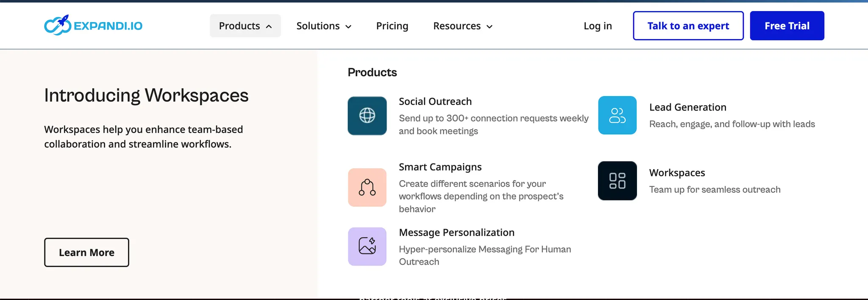Open the Log in page
The height and width of the screenshot is (300, 868).
click(598, 26)
